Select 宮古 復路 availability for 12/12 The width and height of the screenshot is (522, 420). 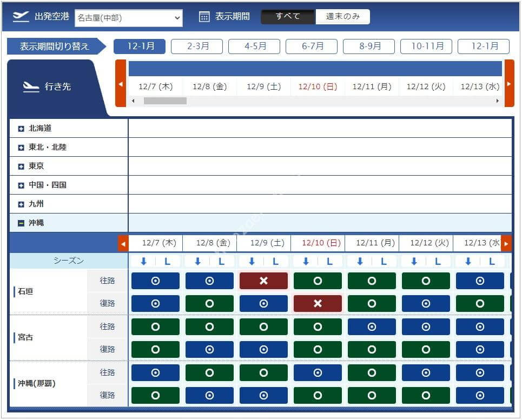click(x=426, y=350)
